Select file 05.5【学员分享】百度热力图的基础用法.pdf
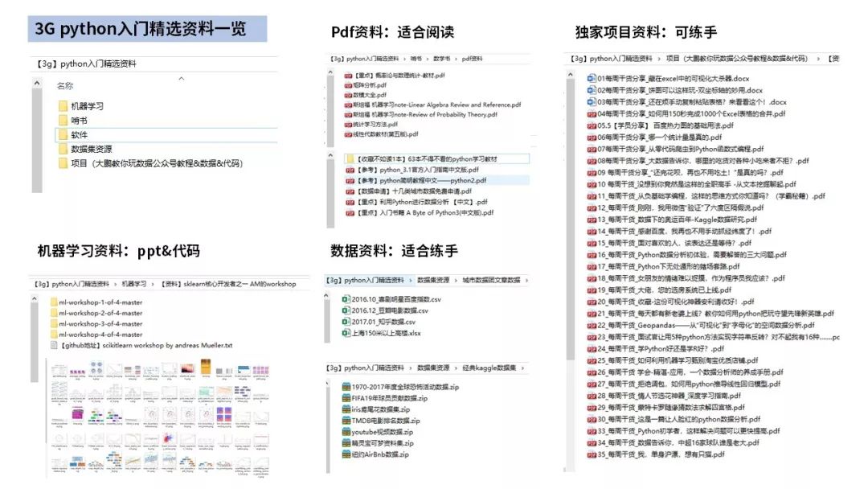Viewport: 868px width, 489px height. [x=665, y=125]
